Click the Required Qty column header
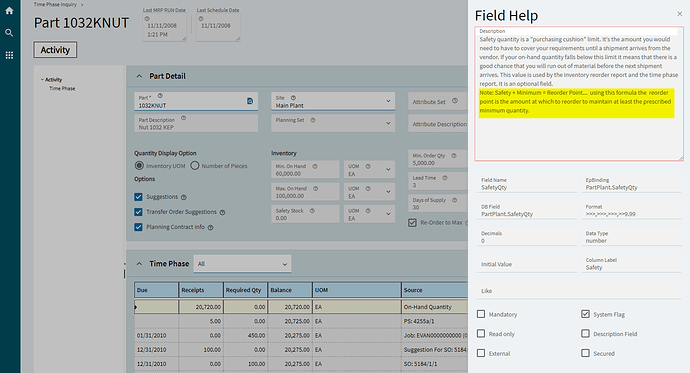 coord(245,290)
